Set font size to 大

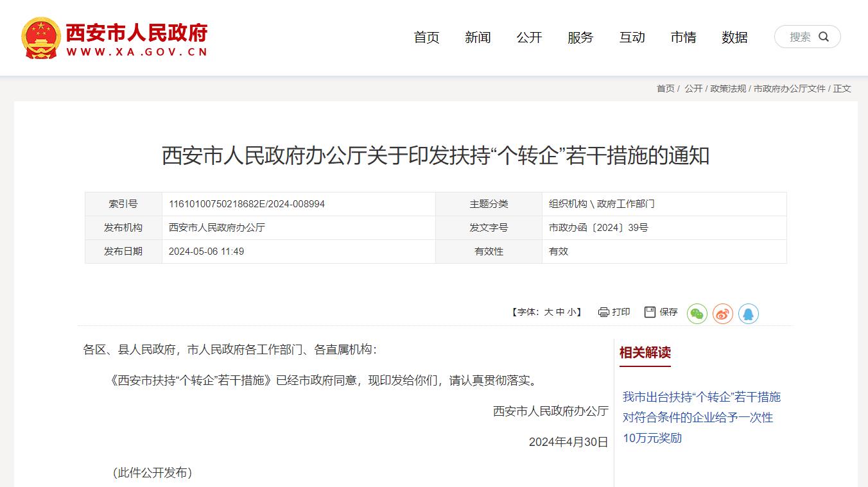coord(549,312)
